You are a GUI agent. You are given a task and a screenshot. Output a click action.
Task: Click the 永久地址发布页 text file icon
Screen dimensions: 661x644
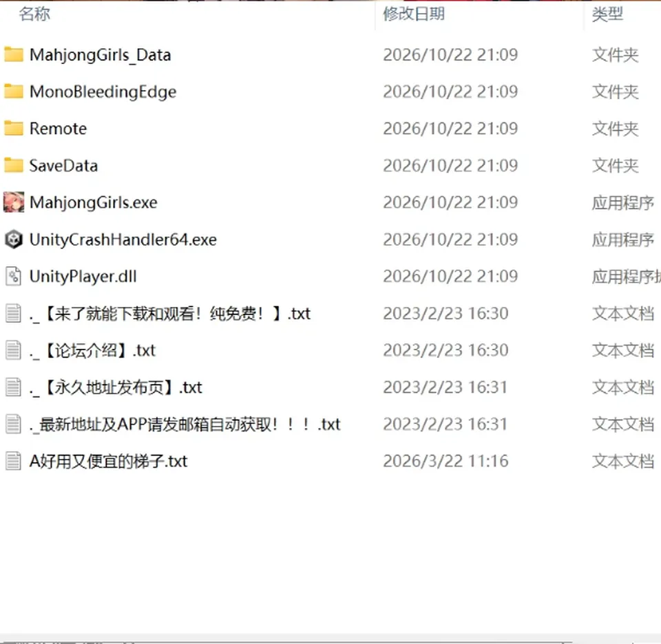coord(14,387)
